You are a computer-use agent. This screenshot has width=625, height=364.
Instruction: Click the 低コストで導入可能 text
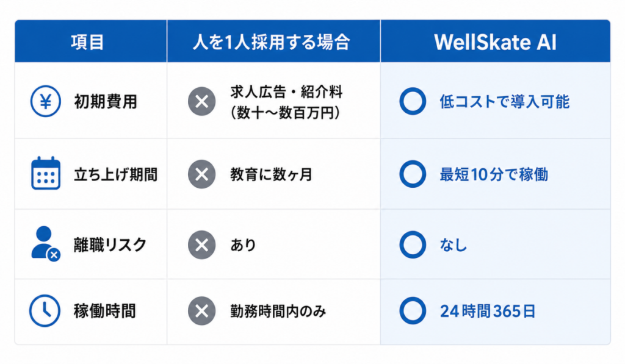(505, 102)
